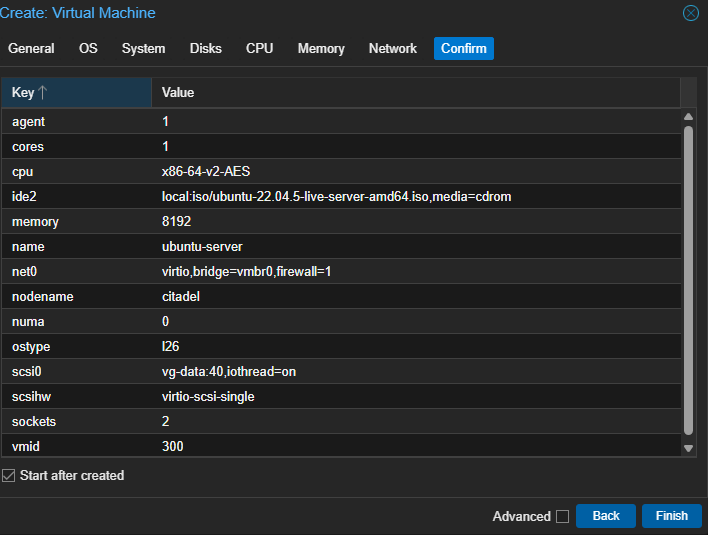Screen dimensions: 708x535
Task: Open the CPU tab
Action: 259,48
